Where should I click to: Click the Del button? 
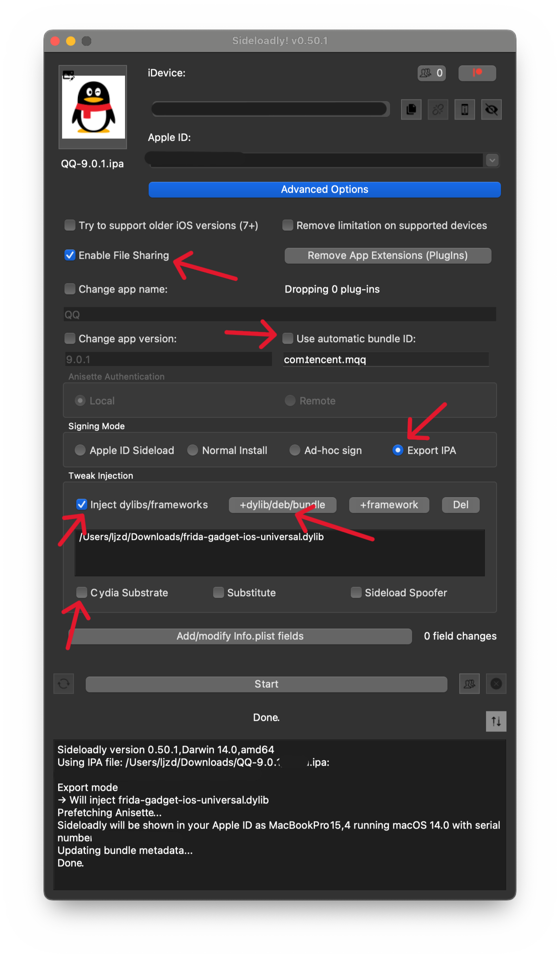click(x=461, y=505)
